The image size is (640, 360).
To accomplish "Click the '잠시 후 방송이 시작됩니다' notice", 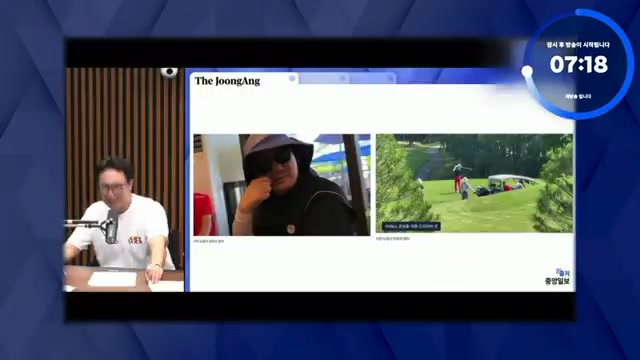I will (x=578, y=45).
